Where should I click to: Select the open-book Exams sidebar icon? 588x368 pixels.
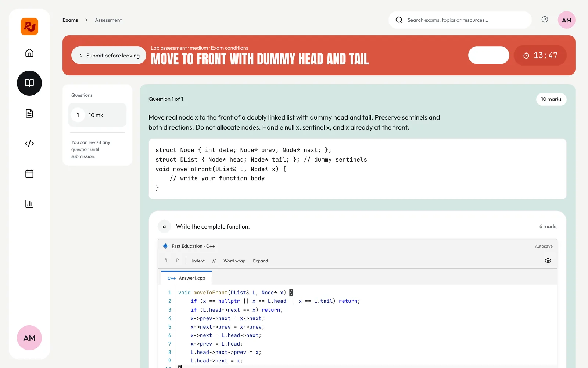29,83
